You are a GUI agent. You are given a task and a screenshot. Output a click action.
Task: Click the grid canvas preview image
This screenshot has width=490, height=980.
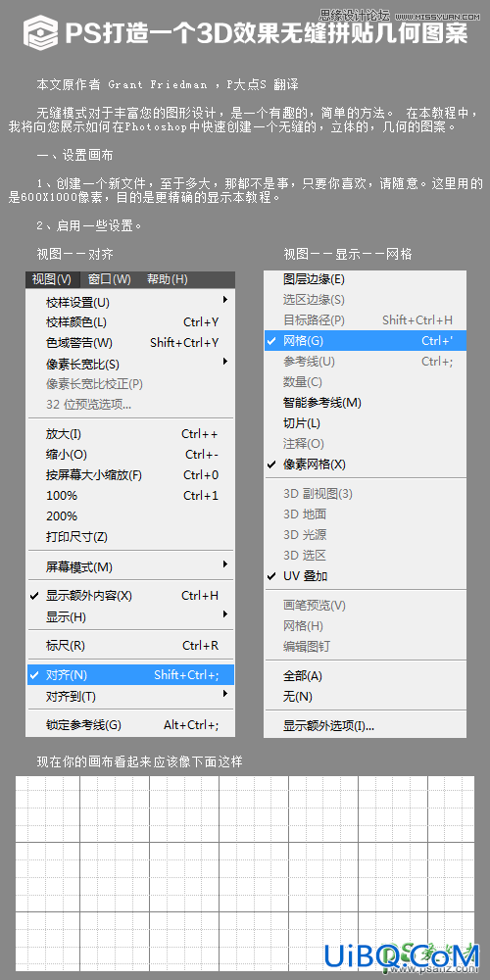245,873
